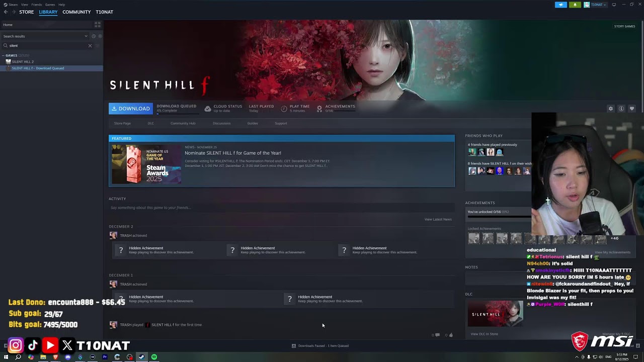
Task: Click the first friend avatar who played
Action: tap(472, 152)
